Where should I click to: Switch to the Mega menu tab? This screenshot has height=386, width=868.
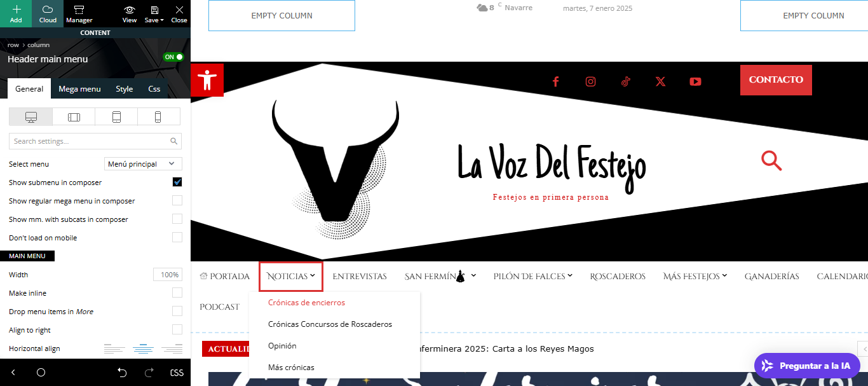(79, 89)
